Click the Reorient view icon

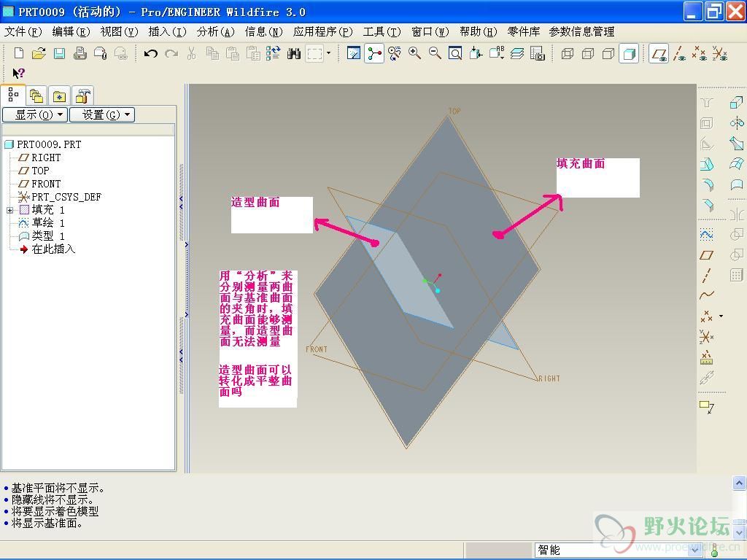point(476,53)
